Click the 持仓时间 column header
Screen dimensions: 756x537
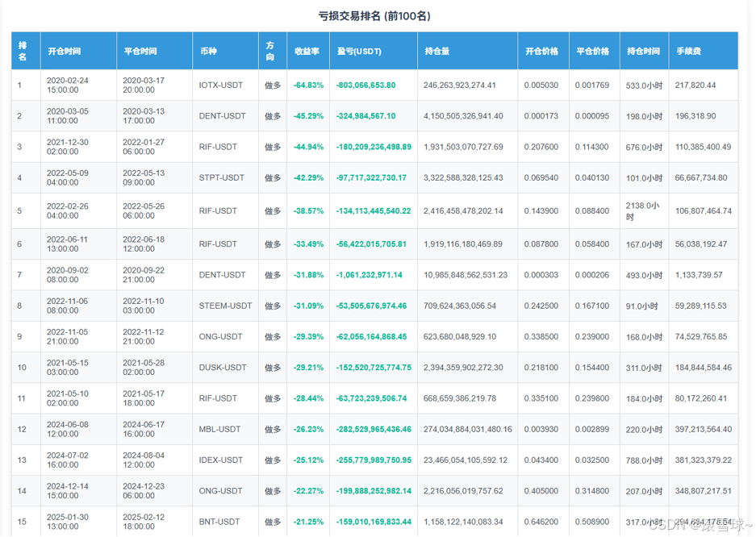(x=644, y=51)
